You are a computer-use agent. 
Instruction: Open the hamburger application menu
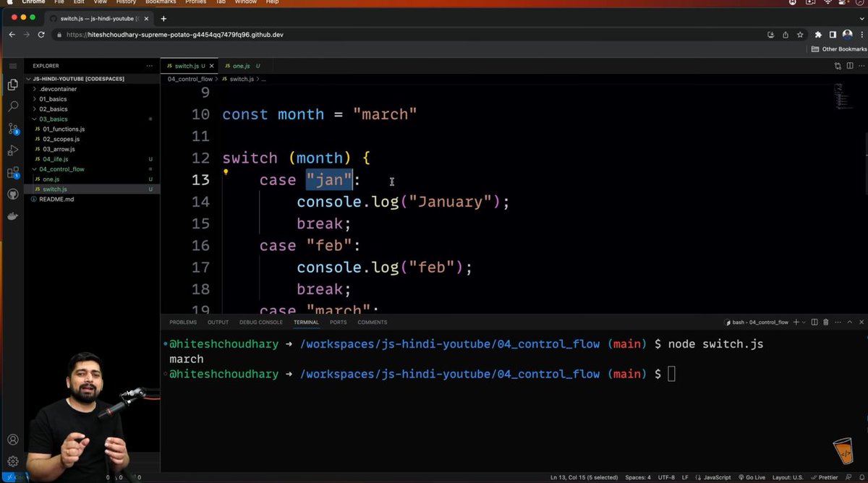tap(12, 66)
